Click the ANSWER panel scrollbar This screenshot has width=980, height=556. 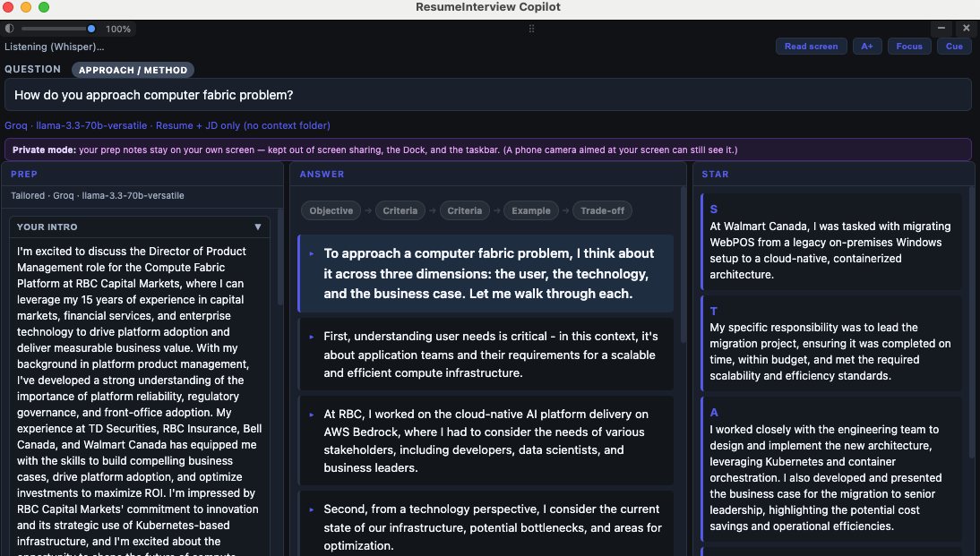click(683, 266)
